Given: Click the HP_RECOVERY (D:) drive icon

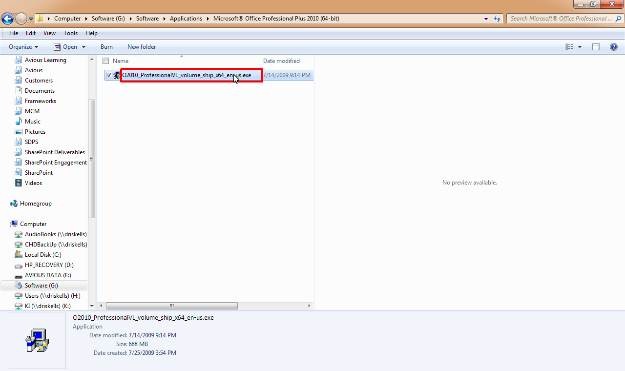Looking at the screenshot, I should point(18,265).
